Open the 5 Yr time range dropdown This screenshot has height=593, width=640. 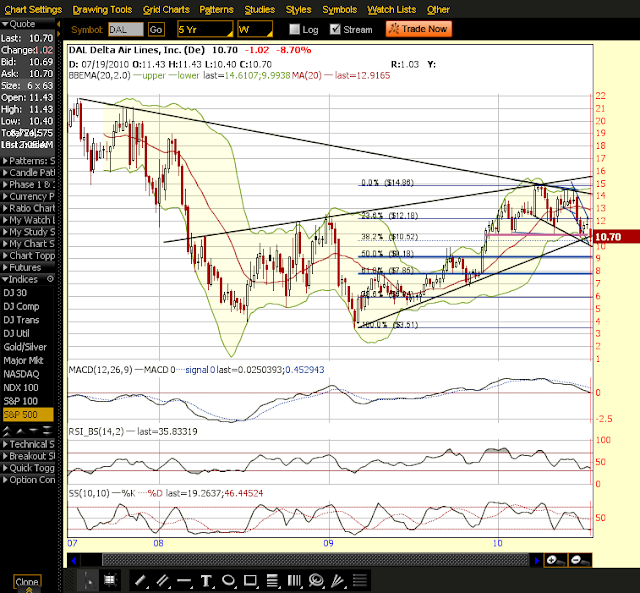pos(205,29)
